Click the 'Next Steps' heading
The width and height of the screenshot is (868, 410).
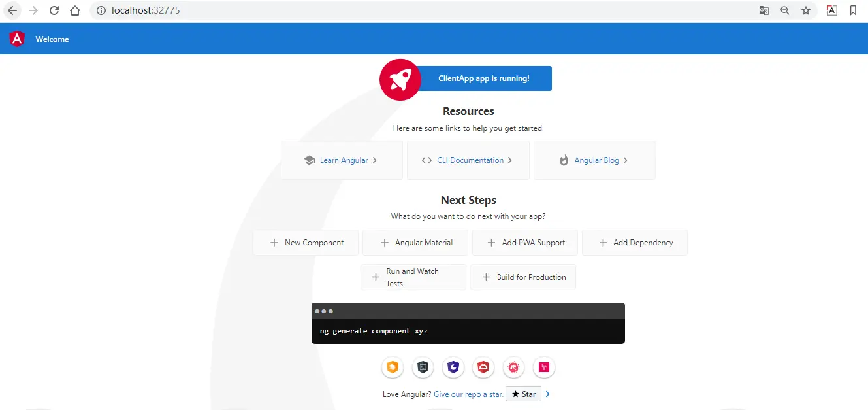click(x=468, y=200)
